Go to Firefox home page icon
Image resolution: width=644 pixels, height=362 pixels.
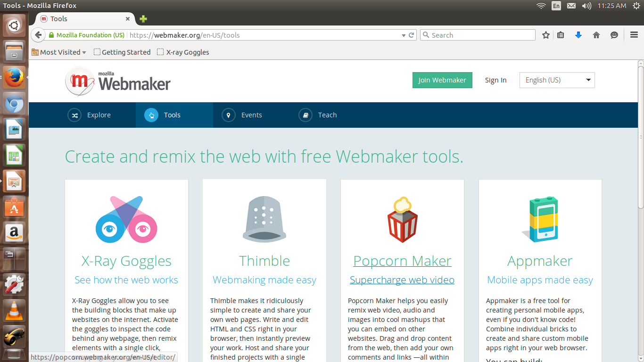pos(596,35)
